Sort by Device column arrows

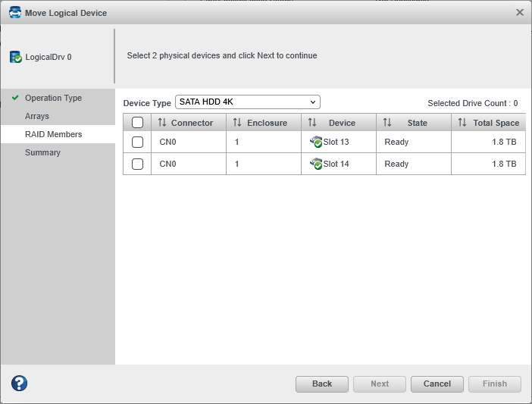point(312,123)
